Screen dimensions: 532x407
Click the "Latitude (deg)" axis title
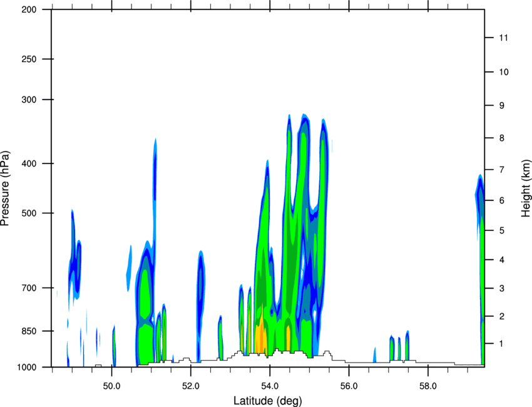point(267,401)
